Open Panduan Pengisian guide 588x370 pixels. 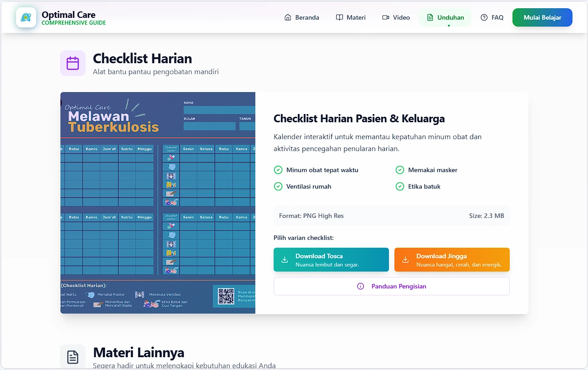392,286
